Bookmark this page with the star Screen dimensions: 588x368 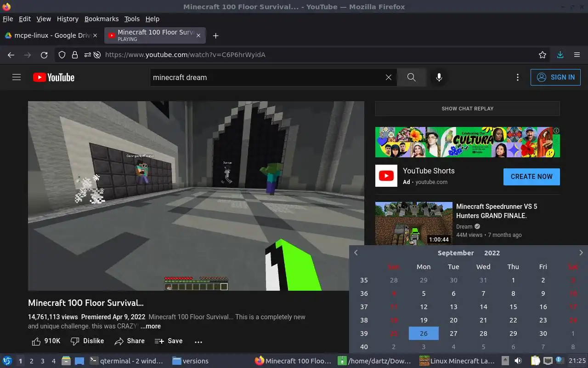coord(543,55)
